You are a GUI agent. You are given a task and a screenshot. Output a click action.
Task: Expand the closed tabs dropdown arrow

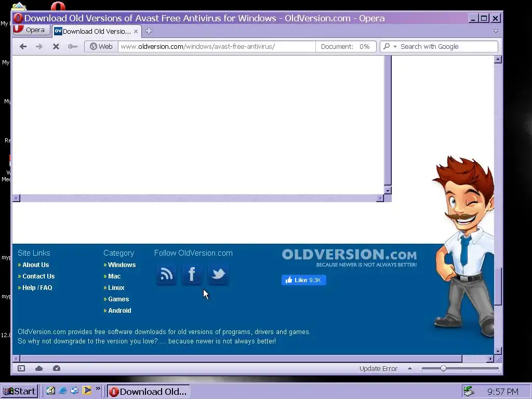[496, 31]
